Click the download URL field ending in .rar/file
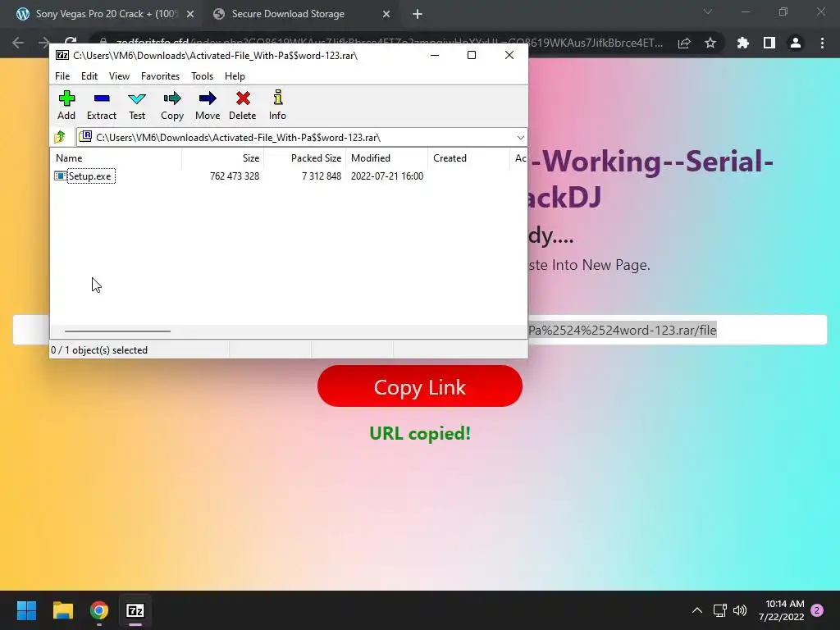840x630 pixels. [x=677, y=330]
